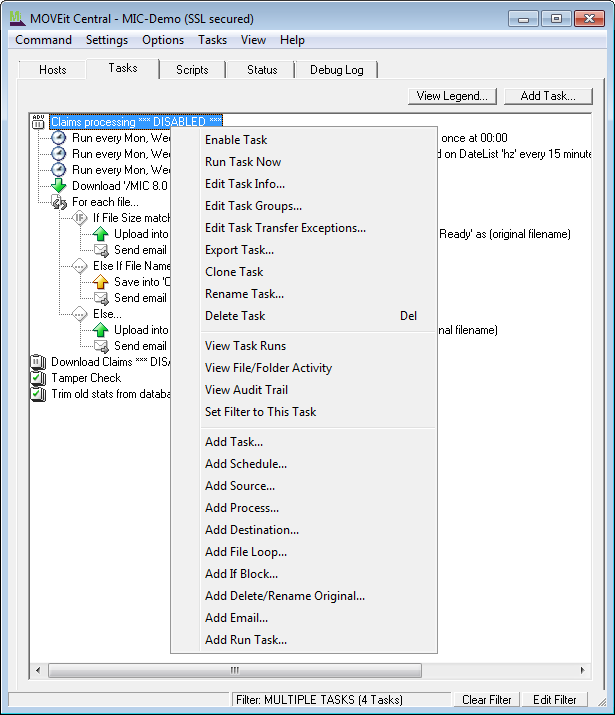Image resolution: width=615 pixels, height=715 pixels.
Task: Open the Options menu
Action: point(163,40)
